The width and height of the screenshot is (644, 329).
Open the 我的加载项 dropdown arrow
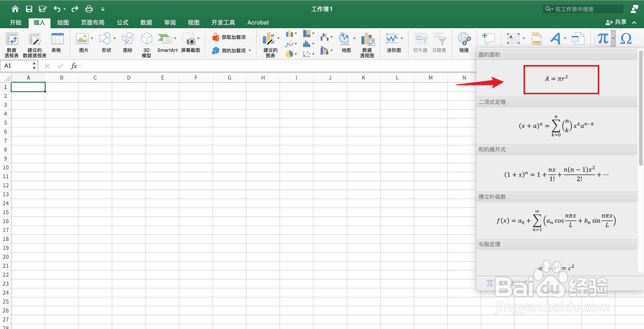point(250,51)
